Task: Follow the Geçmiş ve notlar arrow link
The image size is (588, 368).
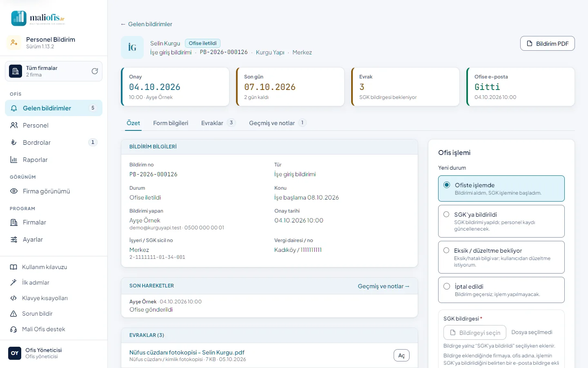Action: click(384, 286)
